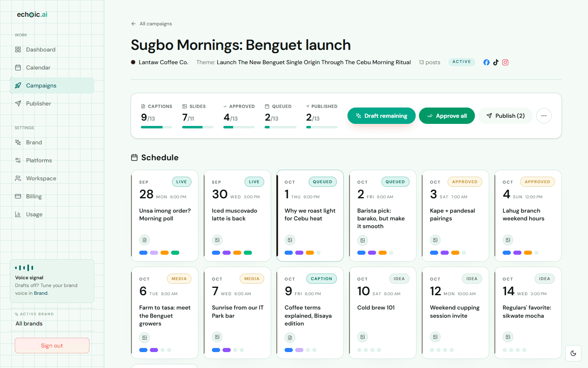The image size is (588, 368).
Task: Open Workspace settings
Action: pyautogui.click(x=52, y=178)
